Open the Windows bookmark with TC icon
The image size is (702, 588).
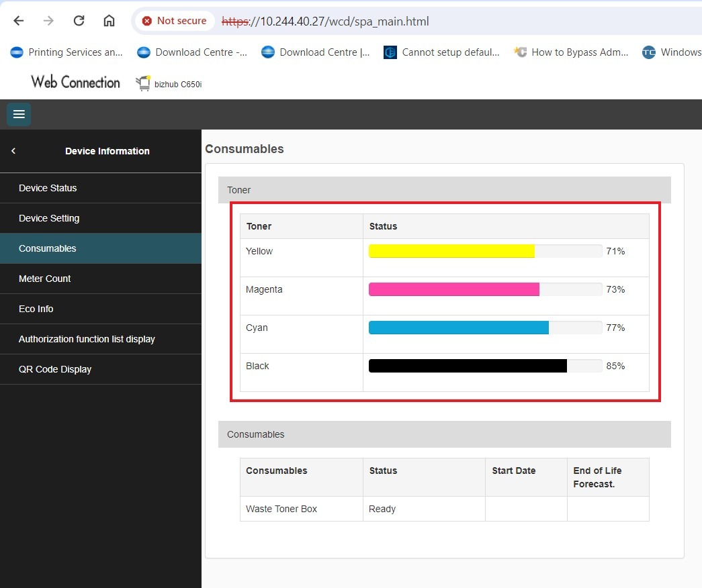(671, 52)
